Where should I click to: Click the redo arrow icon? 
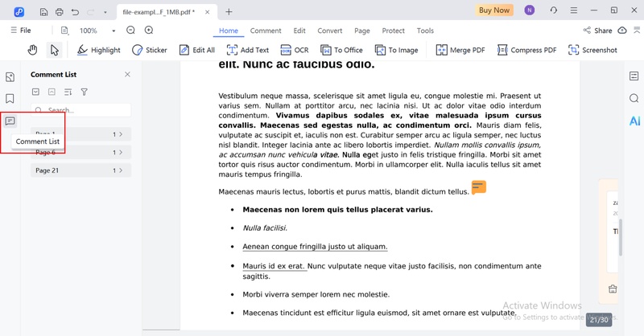coord(90,12)
